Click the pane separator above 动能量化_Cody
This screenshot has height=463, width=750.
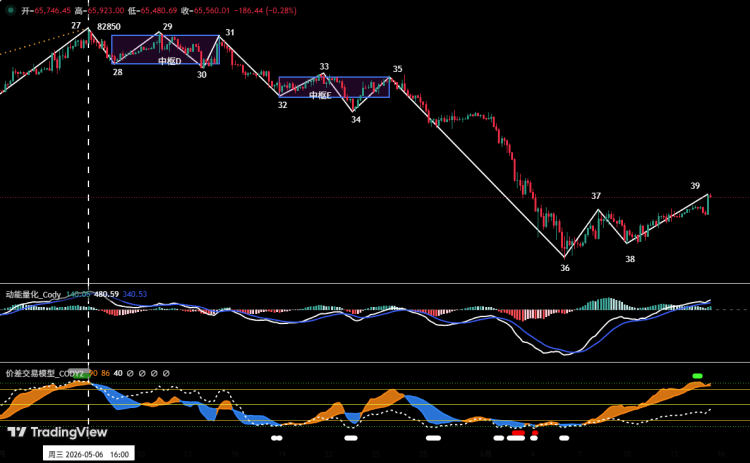pyautogui.click(x=375, y=284)
